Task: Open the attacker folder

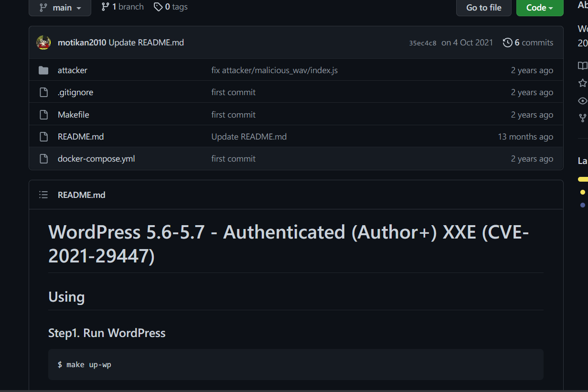Action: (x=73, y=70)
